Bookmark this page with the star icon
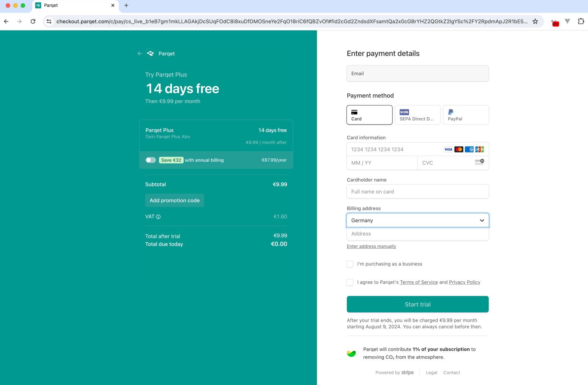 [535, 21]
